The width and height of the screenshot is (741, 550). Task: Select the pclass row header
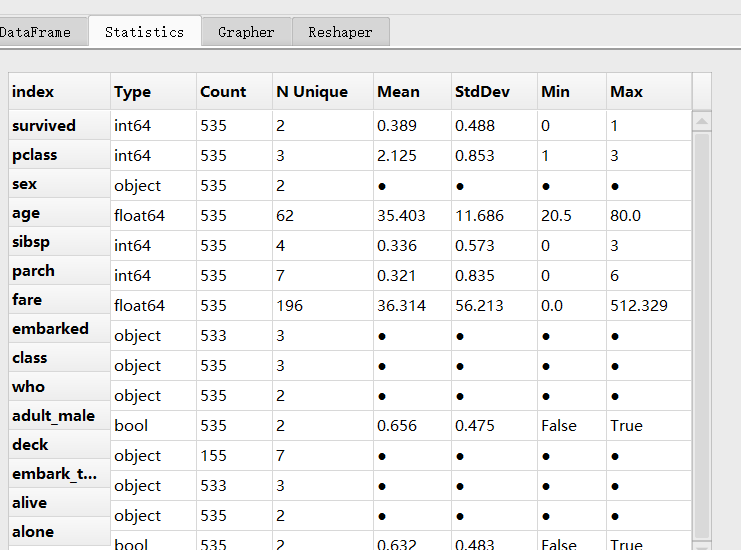tap(60, 155)
